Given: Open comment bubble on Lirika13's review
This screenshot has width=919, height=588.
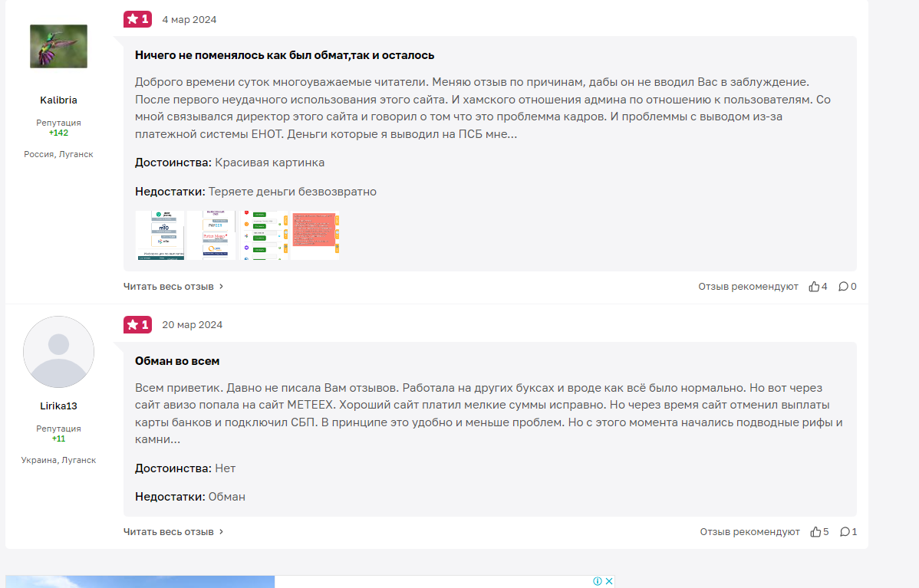Looking at the screenshot, I should pyautogui.click(x=845, y=532).
